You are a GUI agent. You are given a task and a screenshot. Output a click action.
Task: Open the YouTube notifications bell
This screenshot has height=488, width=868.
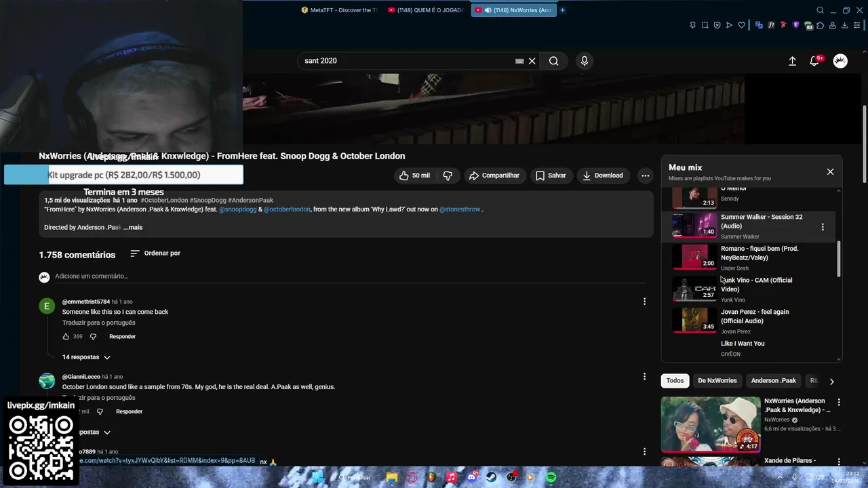click(x=815, y=61)
